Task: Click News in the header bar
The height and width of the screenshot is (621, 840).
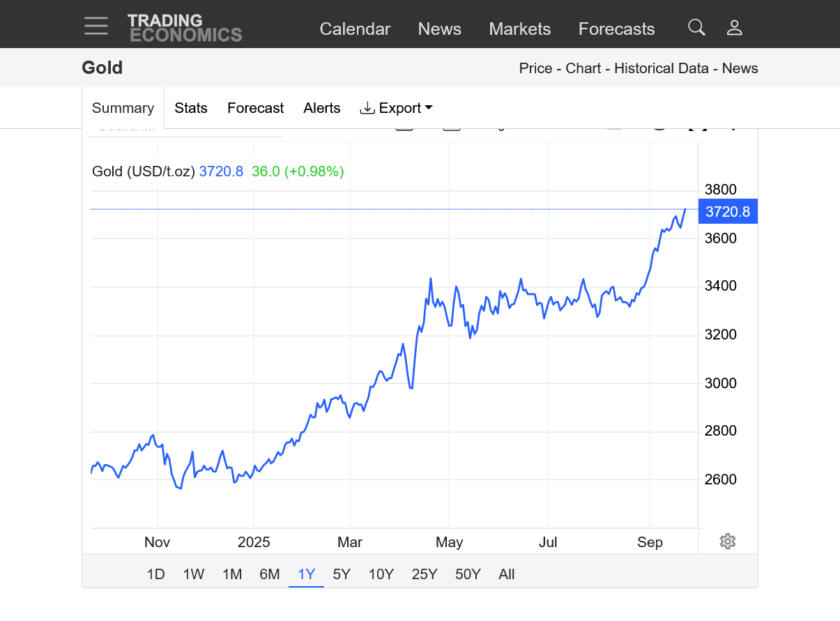Action: click(439, 29)
